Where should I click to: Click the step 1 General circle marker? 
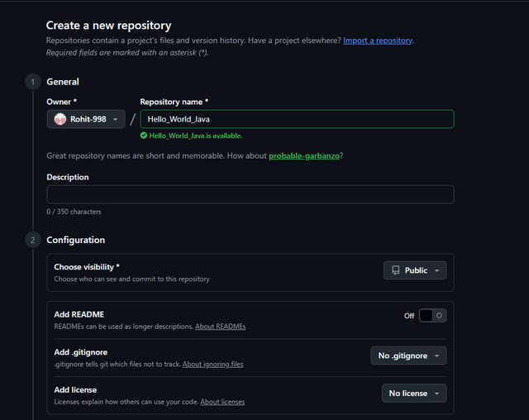pos(32,82)
